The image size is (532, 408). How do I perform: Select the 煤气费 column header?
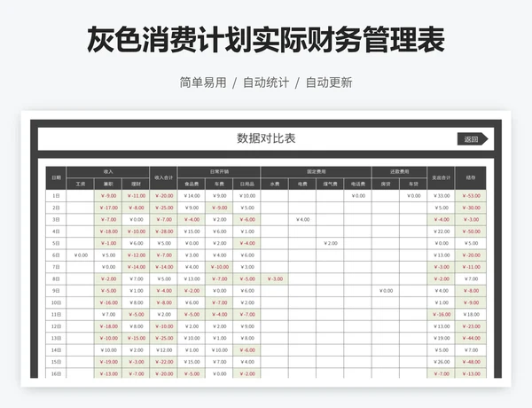click(330, 184)
